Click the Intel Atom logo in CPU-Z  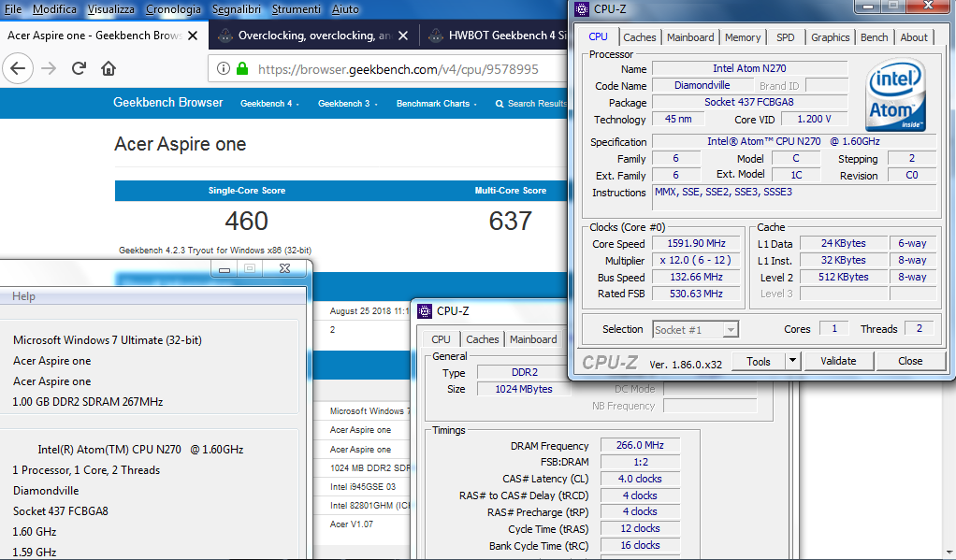895,94
